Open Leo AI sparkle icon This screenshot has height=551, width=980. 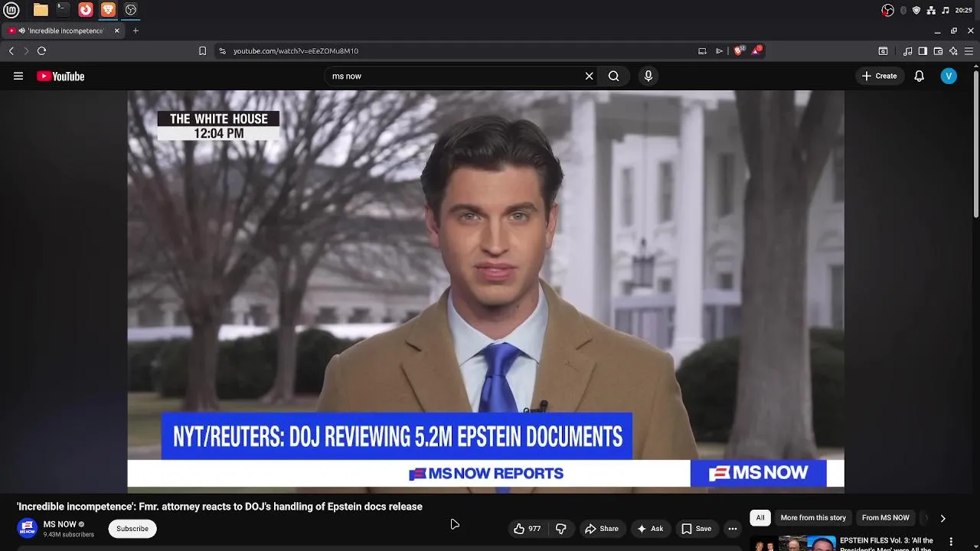953,51
